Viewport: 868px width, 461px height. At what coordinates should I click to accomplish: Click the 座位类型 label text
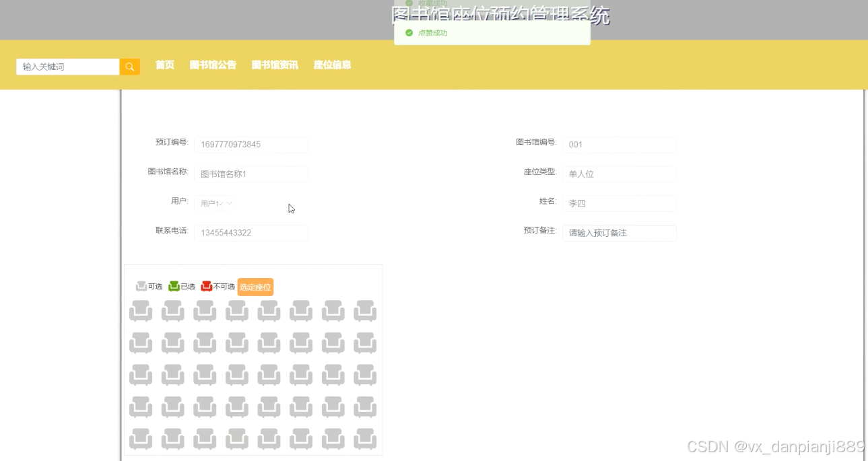[540, 172]
